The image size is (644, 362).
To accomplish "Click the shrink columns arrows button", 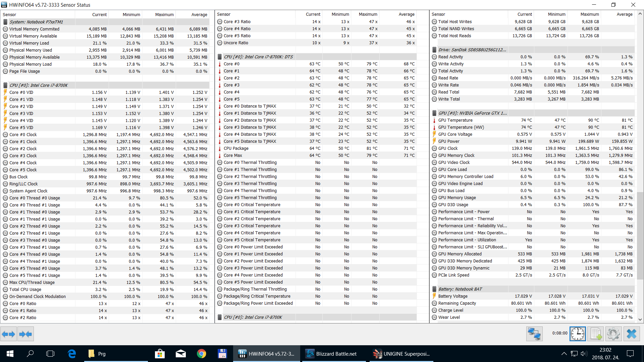I will [x=25, y=334].
